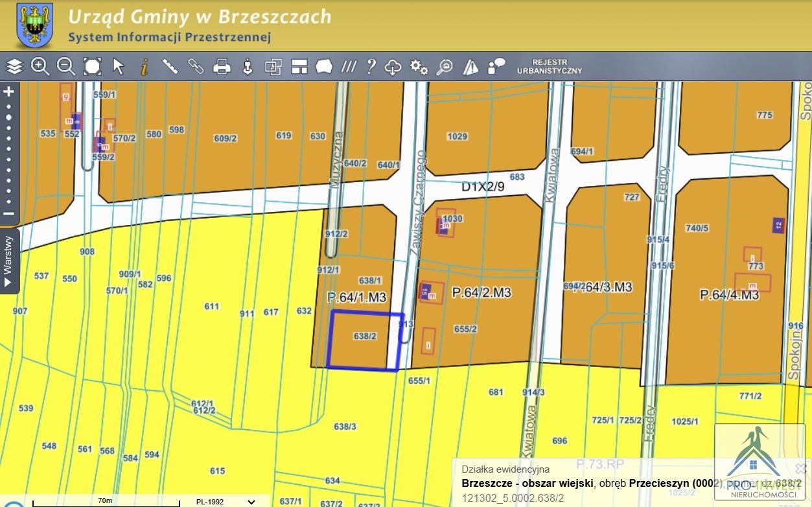The width and height of the screenshot is (812, 507).
Task: Expand the Warstwy side panel
Action: click(9, 261)
